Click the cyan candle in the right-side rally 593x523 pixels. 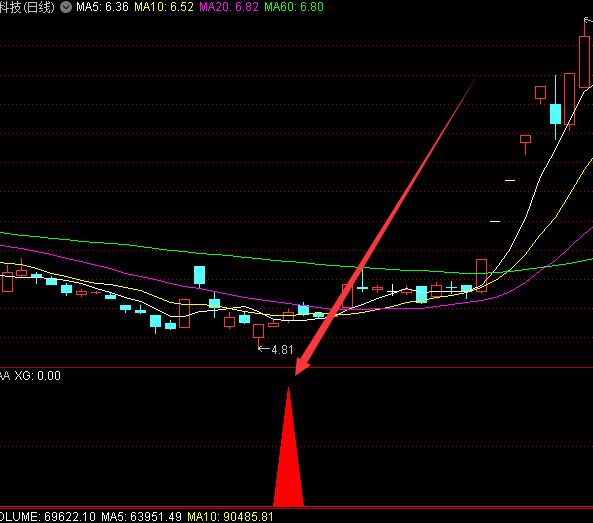(555, 113)
